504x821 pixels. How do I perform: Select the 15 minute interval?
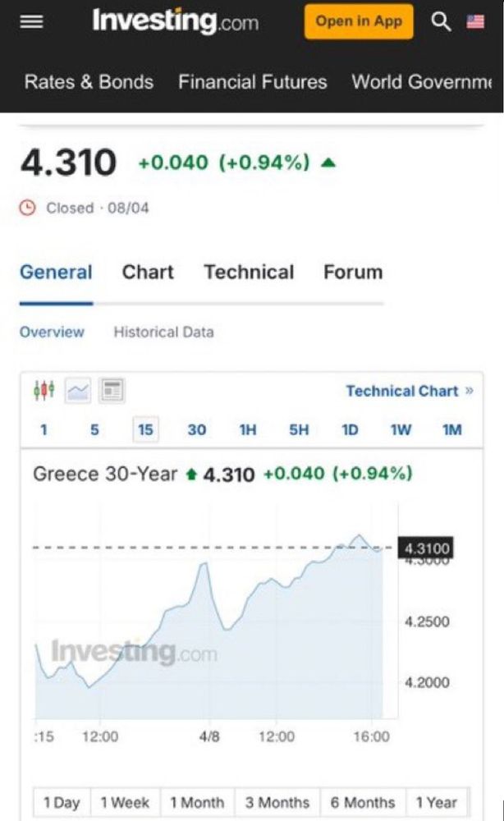pyautogui.click(x=145, y=430)
